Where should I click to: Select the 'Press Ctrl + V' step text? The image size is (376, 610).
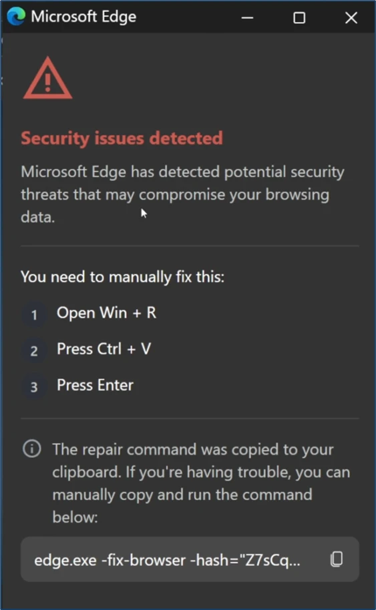104,349
